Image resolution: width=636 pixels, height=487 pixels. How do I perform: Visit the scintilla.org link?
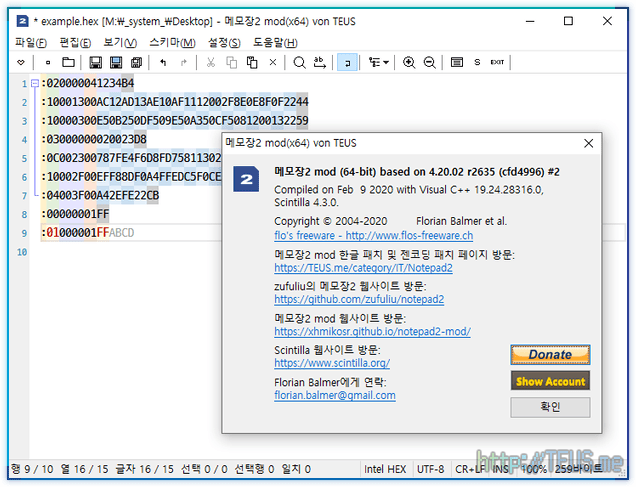tap(332, 363)
